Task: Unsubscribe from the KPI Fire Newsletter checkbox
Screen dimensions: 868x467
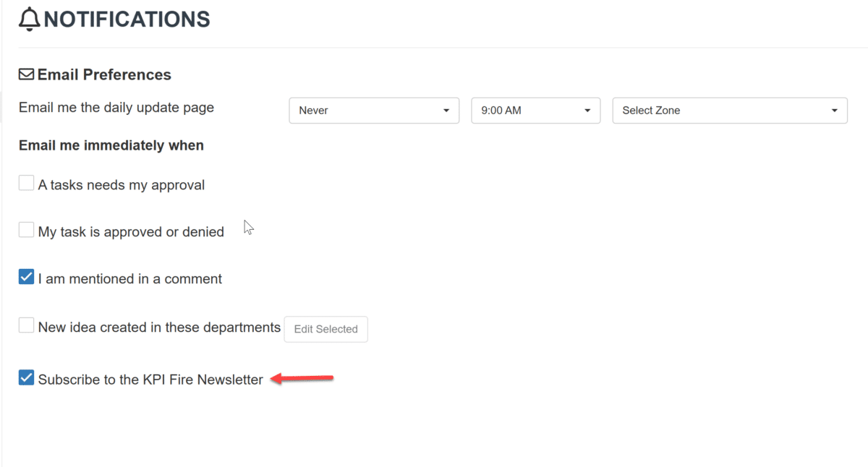Action: (26, 378)
